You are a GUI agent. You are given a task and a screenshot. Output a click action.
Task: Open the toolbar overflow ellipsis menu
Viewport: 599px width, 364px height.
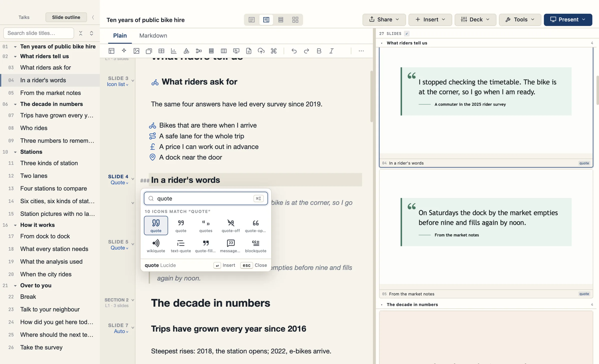click(361, 51)
